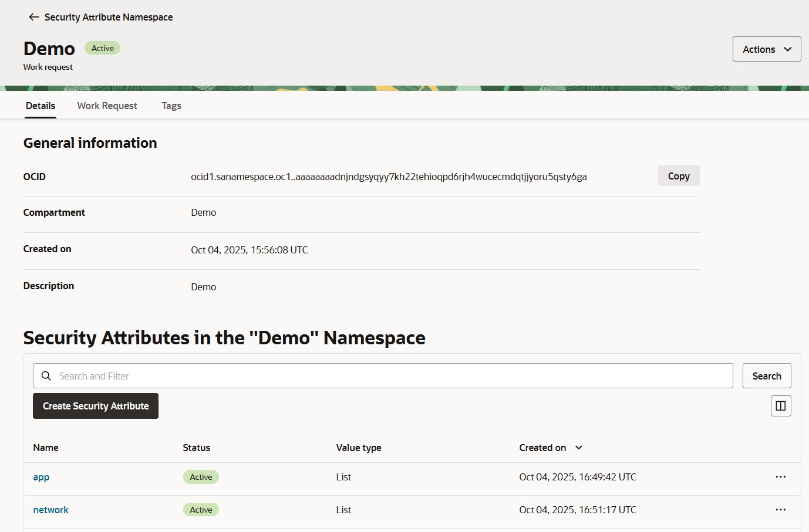Screen dimensions: 809x532
Task: Click the back arrow to Security Attribute Namespace
Action: point(33,17)
